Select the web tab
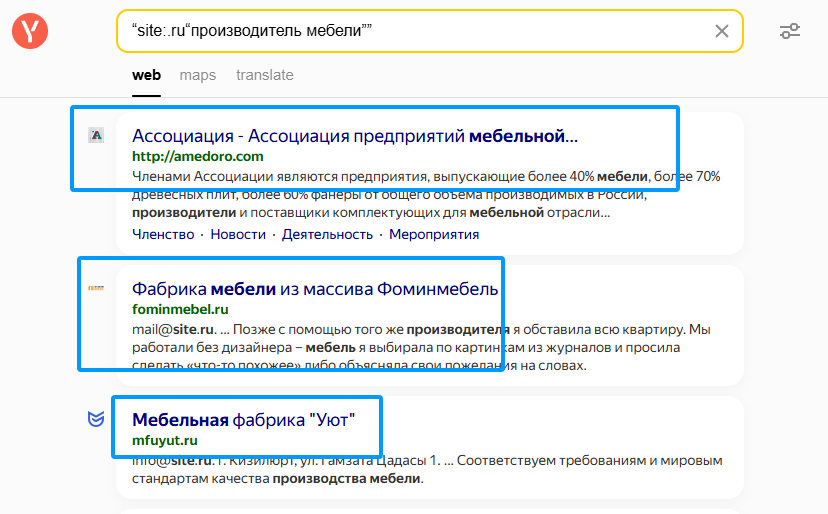 pos(146,75)
